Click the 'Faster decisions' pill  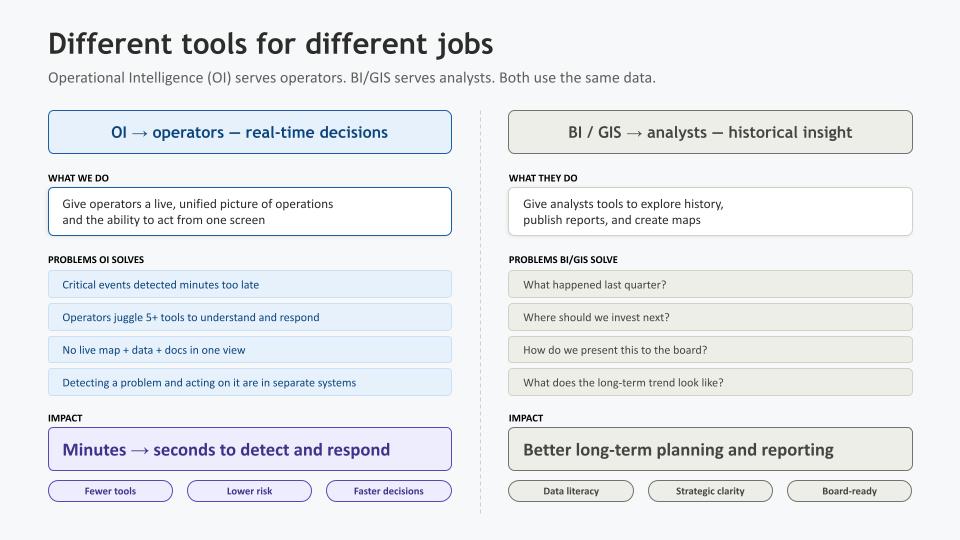click(388, 491)
